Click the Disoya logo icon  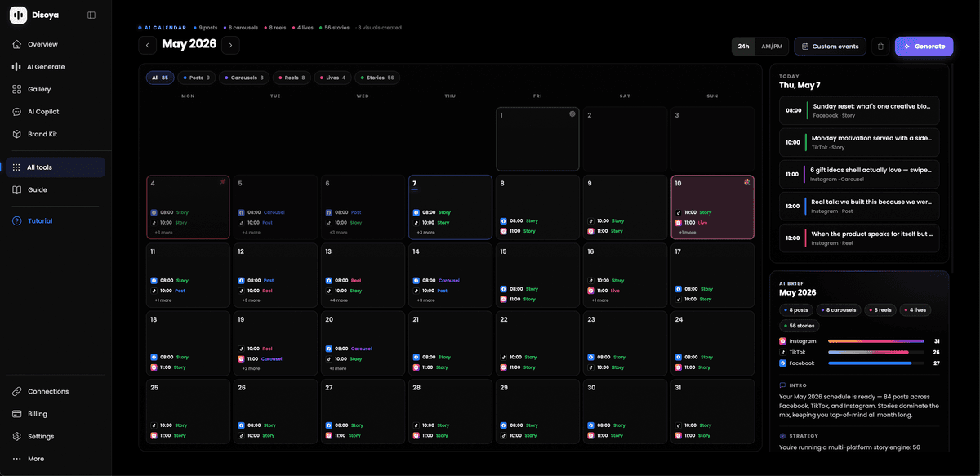click(x=19, y=15)
